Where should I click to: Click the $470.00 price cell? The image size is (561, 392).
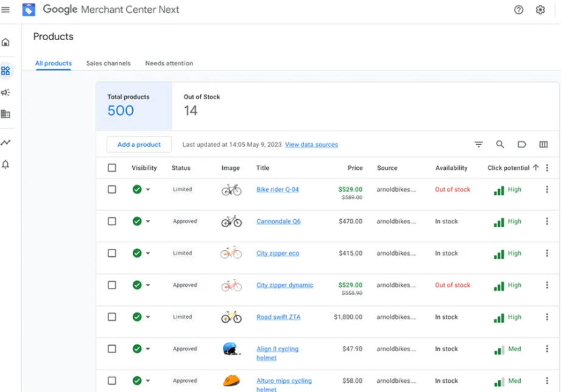tap(351, 222)
